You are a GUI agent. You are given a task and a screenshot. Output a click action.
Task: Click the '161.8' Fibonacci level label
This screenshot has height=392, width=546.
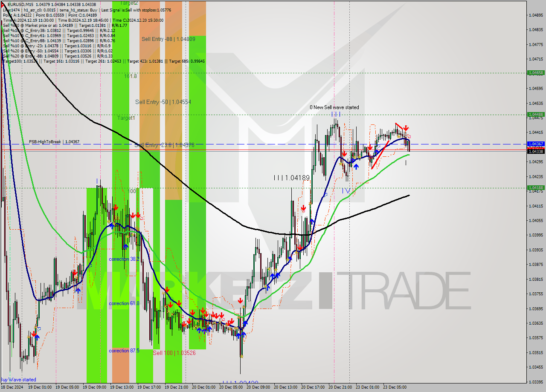click(x=131, y=76)
